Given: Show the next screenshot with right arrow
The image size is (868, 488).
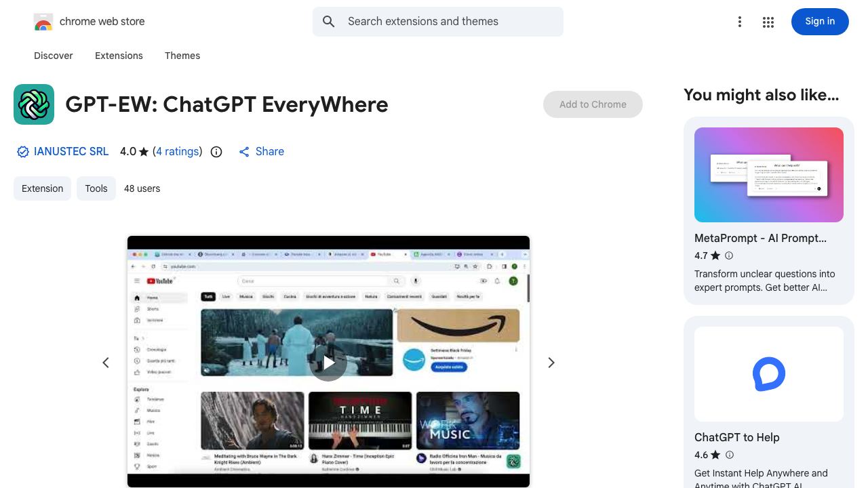Looking at the screenshot, I should pos(551,363).
